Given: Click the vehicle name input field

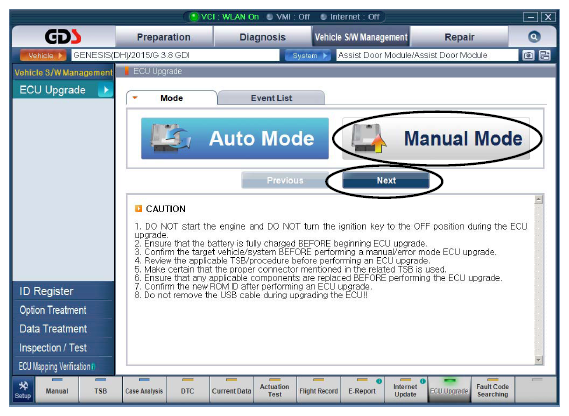Looking at the screenshot, I should (x=175, y=55).
